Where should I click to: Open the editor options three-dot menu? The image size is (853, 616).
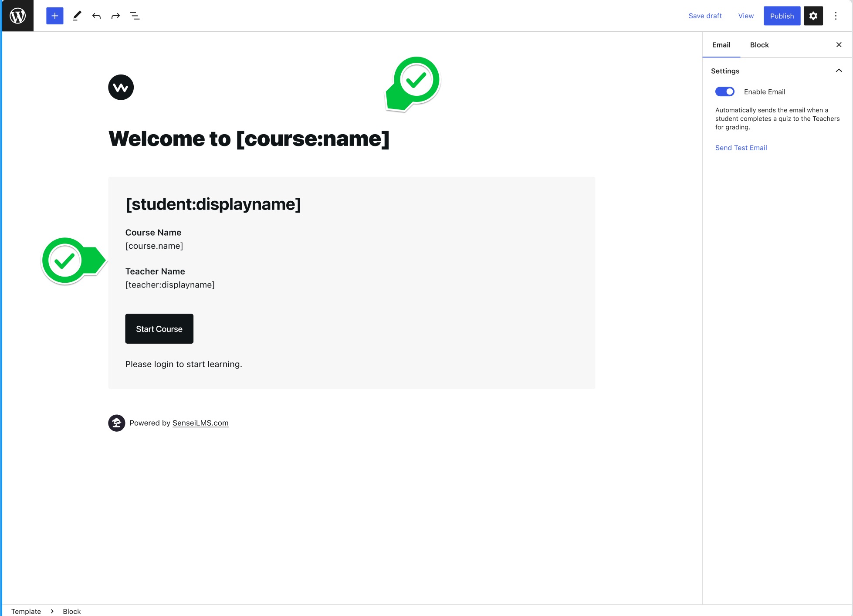tap(836, 16)
